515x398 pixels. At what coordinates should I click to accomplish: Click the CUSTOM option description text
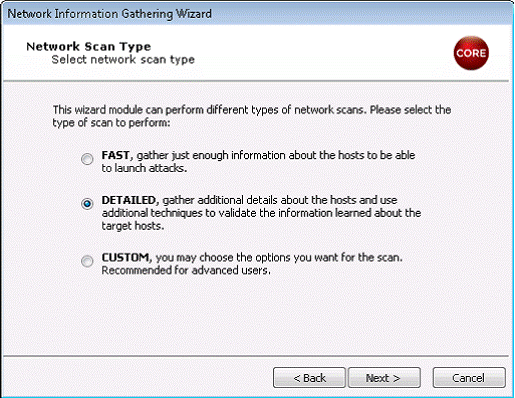tap(252, 264)
